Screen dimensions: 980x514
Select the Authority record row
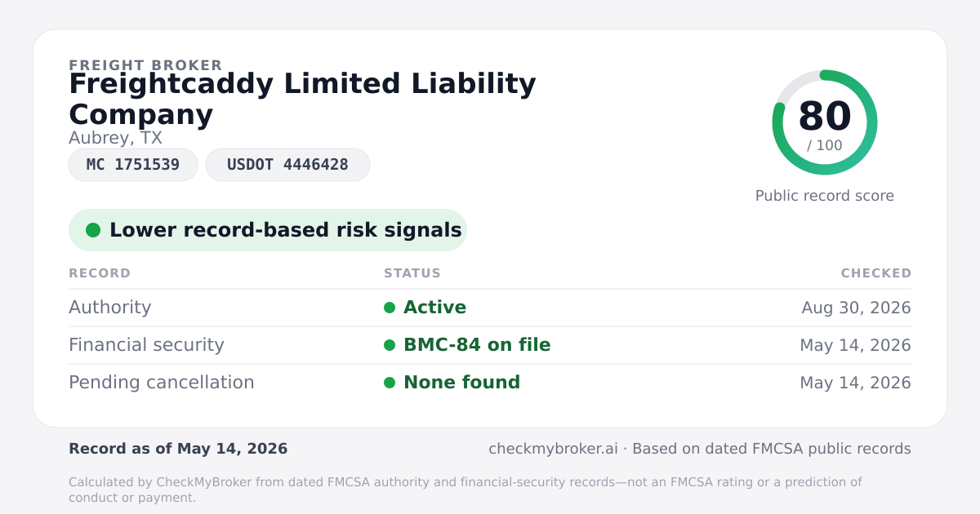point(490,308)
